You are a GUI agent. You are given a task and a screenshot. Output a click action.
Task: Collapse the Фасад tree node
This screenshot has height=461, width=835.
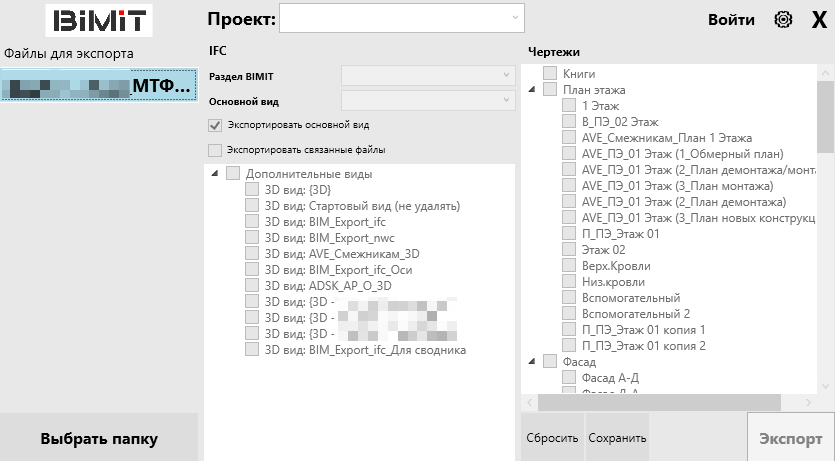pyautogui.click(x=531, y=362)
